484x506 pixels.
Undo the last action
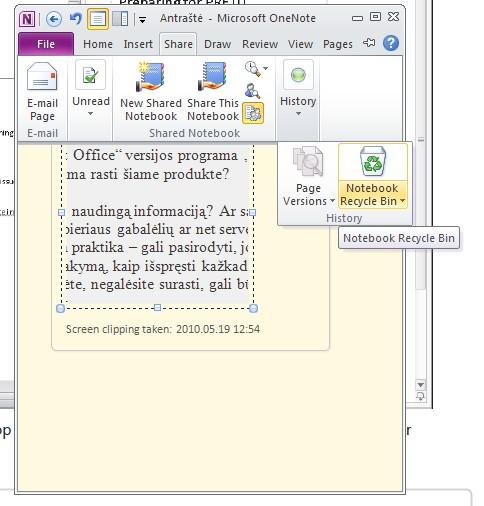click(x=76, y=19)
